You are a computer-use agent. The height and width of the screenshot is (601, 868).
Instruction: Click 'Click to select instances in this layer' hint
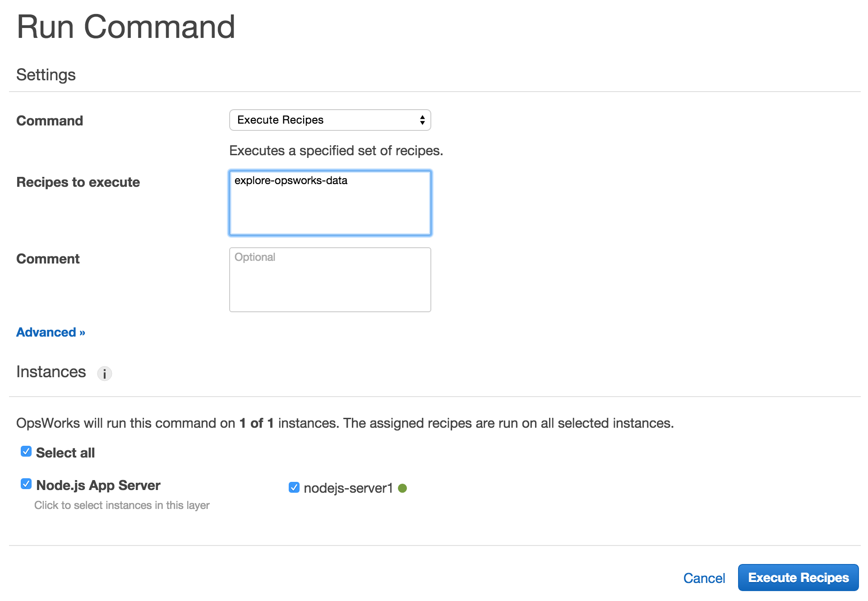(x=122, y=505)
